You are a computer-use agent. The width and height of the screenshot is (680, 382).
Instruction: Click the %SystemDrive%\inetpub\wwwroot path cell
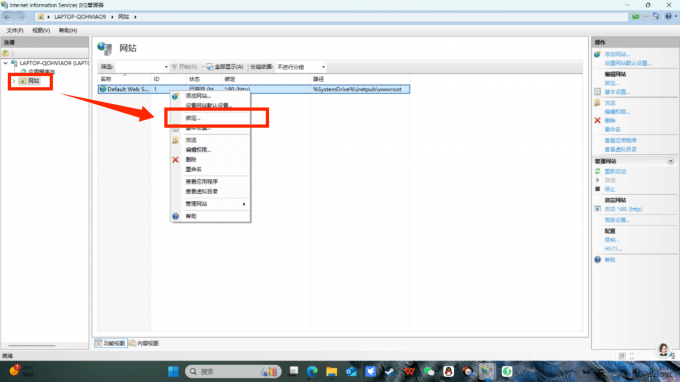[357, 89]
